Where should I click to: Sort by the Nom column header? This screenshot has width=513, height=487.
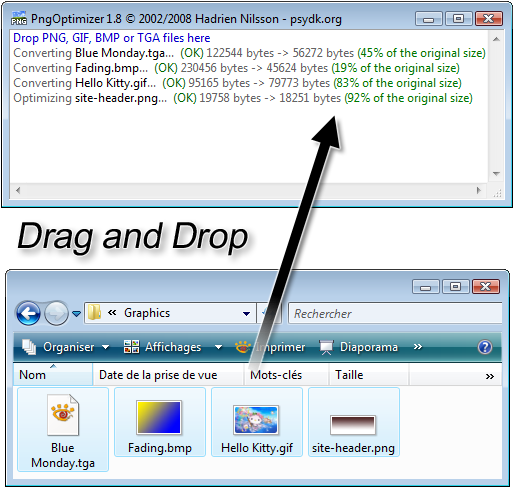[53, 375]
